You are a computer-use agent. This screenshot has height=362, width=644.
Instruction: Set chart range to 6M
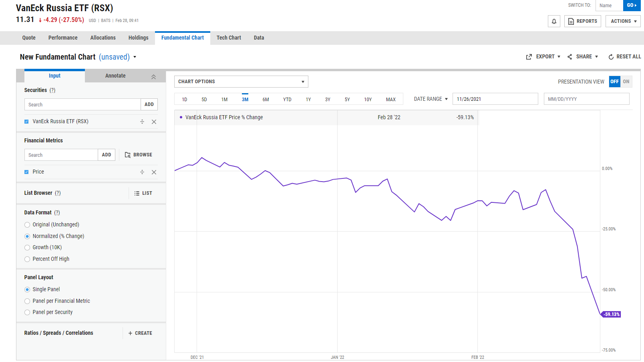click(266, 100)
